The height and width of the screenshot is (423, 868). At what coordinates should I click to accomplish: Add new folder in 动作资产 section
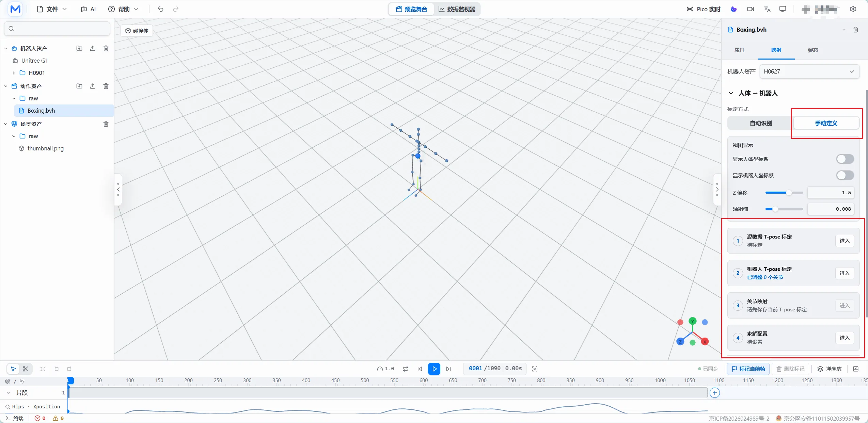click(79, 86)
